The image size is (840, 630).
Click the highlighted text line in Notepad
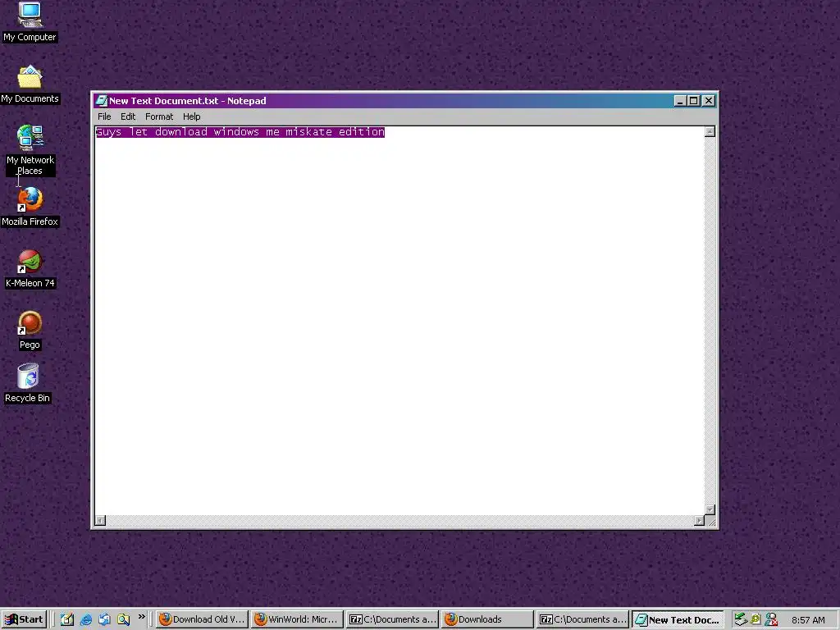click(240, 132)
